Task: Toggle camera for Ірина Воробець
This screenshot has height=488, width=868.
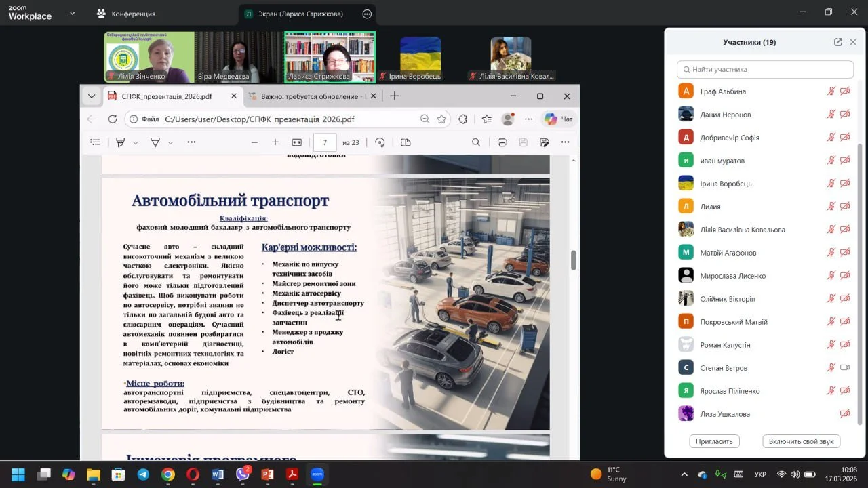Action: 845,184
